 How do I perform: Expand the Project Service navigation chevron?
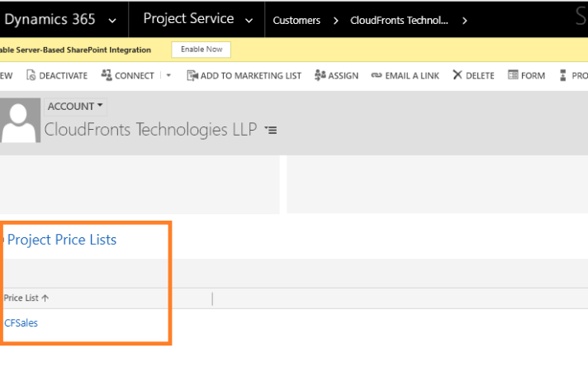(249, 20)
